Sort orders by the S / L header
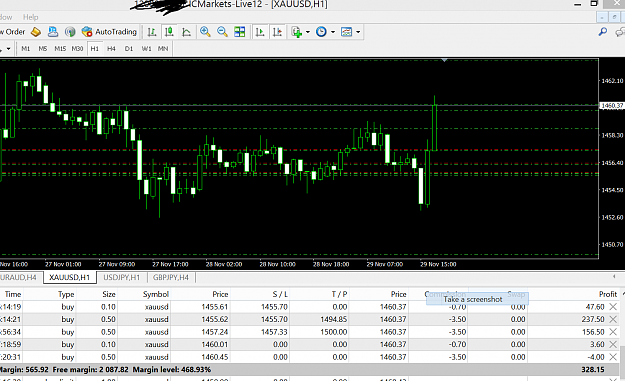The height and width of the screenshot is (381, 625). [280, 294]
